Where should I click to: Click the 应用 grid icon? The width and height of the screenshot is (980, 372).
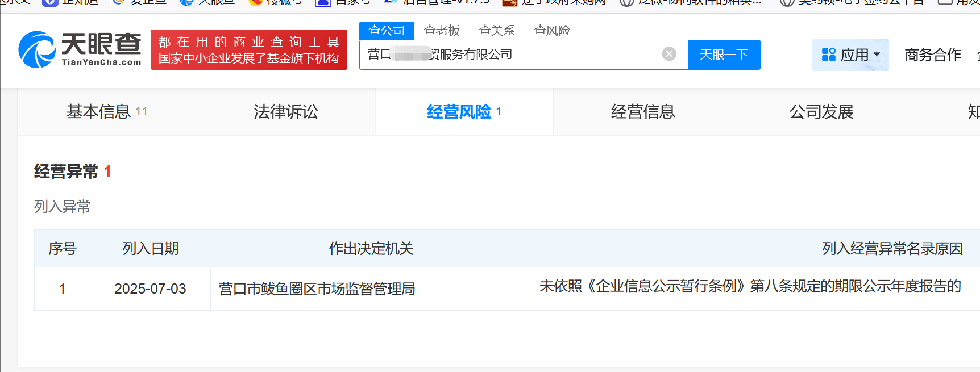(829, 55)
